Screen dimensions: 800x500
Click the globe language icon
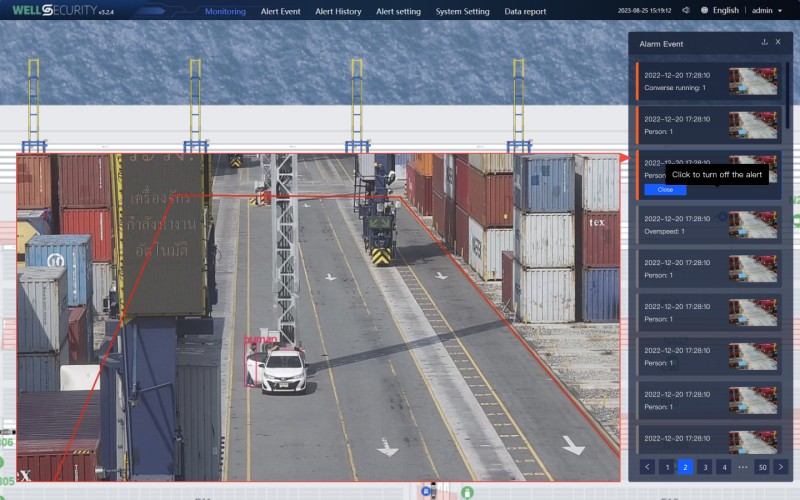click(704, 11)
